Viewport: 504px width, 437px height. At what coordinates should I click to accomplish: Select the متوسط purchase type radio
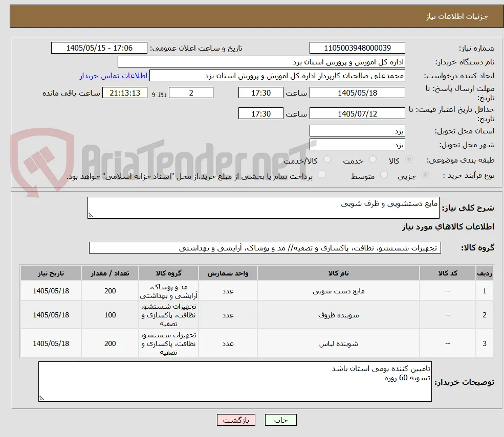(x=384, y=175)
